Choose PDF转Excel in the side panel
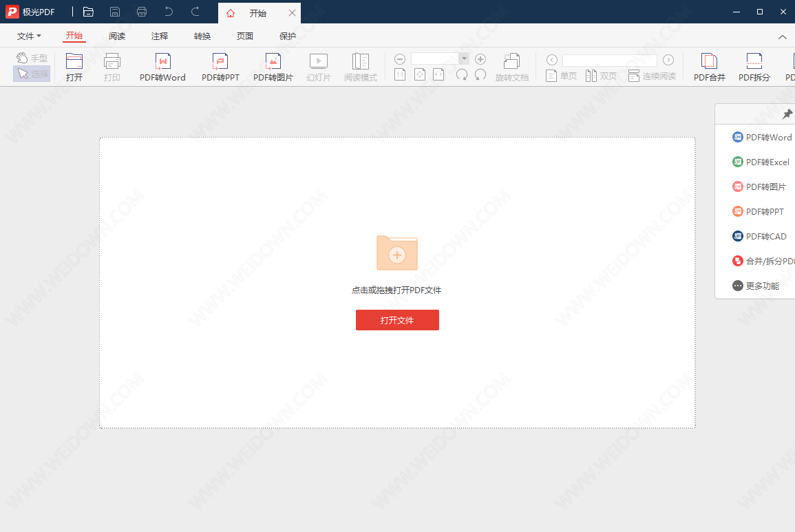Viewport: 795px width, 532px height. 761,162
